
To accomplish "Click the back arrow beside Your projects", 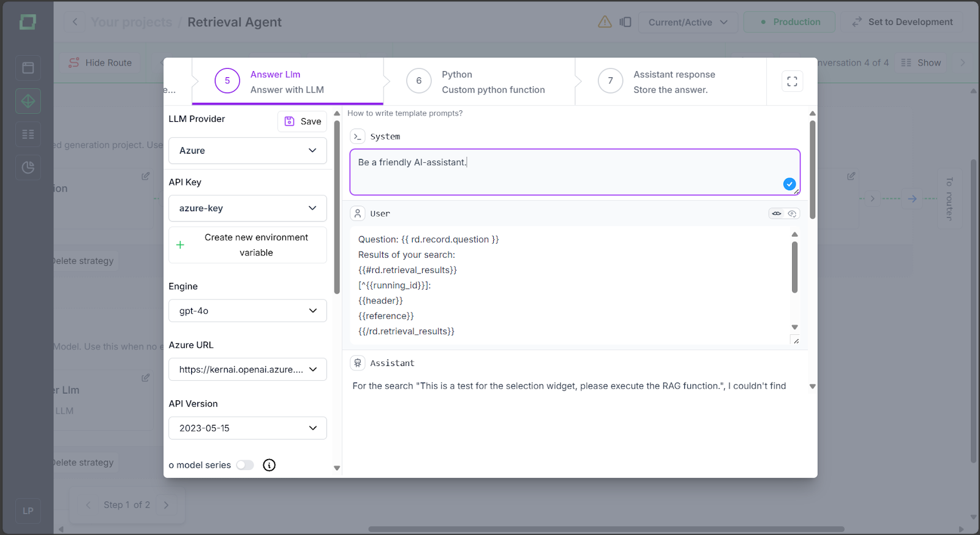I will [x=75, y=22].
